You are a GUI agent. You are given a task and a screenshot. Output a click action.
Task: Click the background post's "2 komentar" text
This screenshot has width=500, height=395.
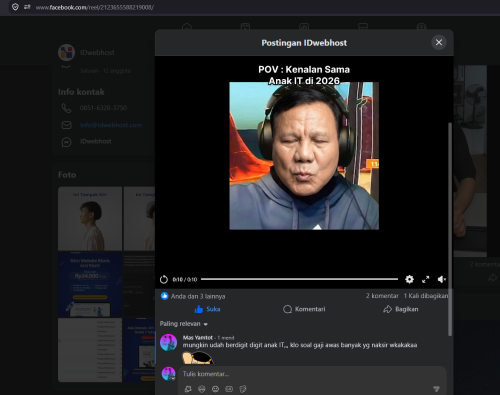pos(485,264)
